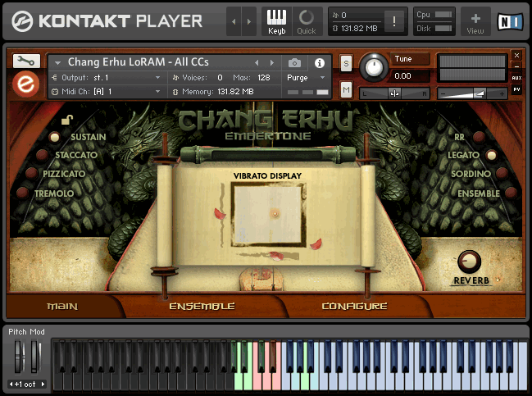The height and width of the screenshot is (396, 532).
Task: Close the instrument with X button
Action: 516,55
